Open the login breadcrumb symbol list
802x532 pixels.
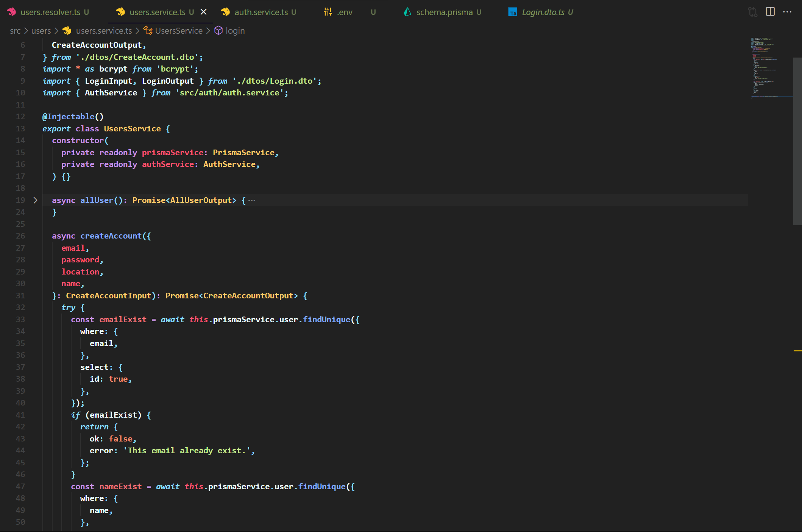(x=235, y=31)
